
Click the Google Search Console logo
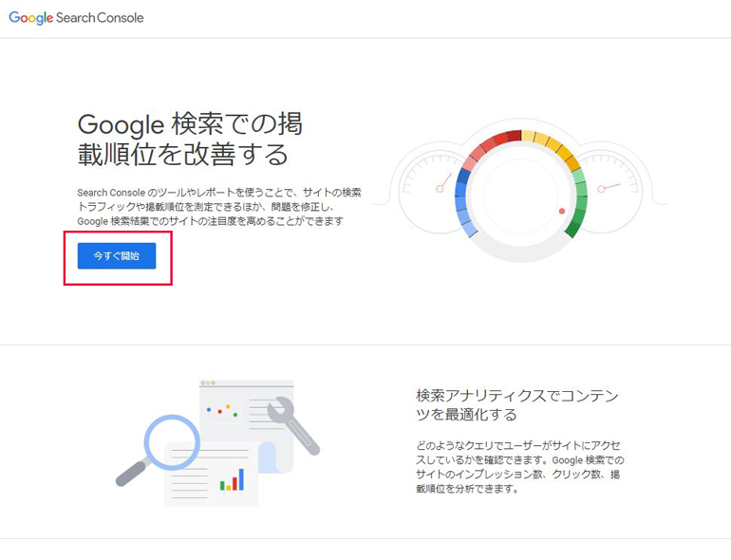[x=77, y=18]
